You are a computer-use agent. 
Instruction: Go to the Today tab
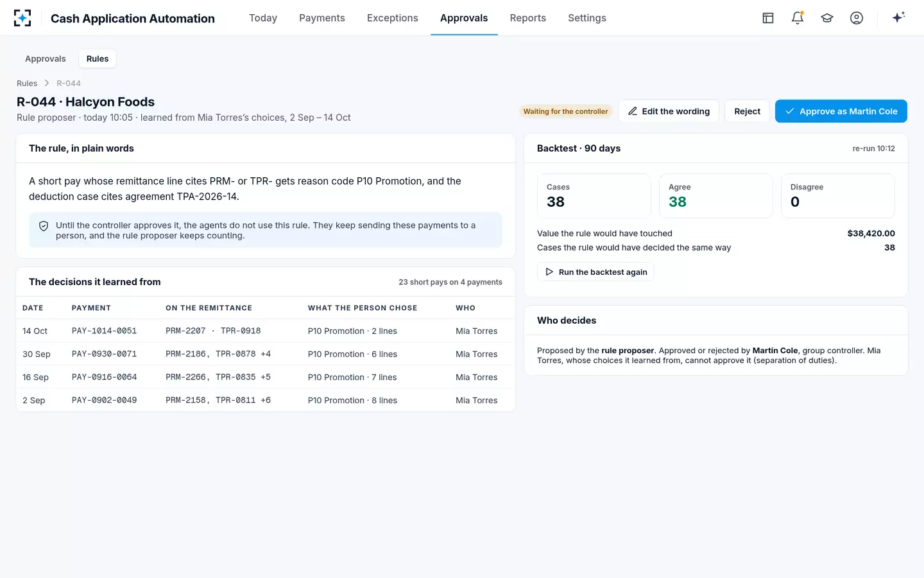click(x=263, y=18)
